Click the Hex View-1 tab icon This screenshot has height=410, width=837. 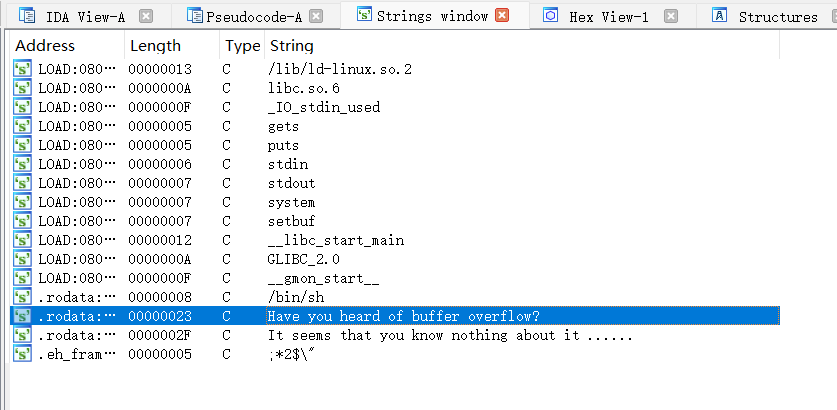[x=550, y=17]
